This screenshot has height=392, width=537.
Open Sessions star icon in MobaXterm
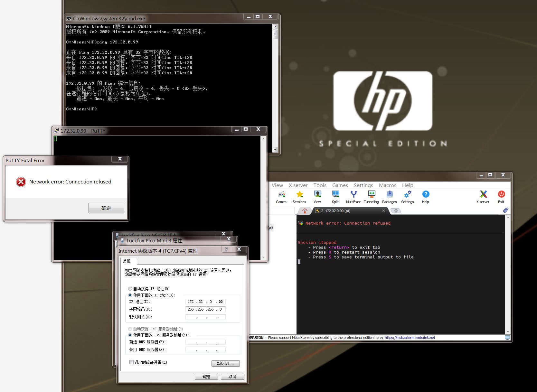pos(299,197)
